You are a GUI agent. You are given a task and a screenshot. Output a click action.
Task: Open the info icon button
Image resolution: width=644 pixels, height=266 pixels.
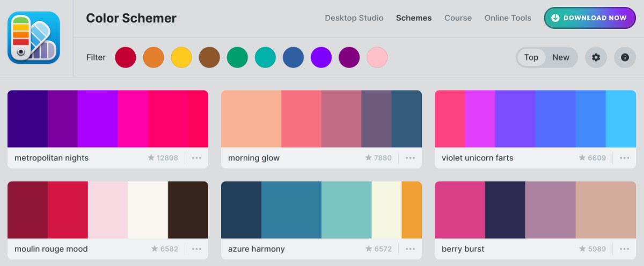pyautogui.click(x=625, y=57)
